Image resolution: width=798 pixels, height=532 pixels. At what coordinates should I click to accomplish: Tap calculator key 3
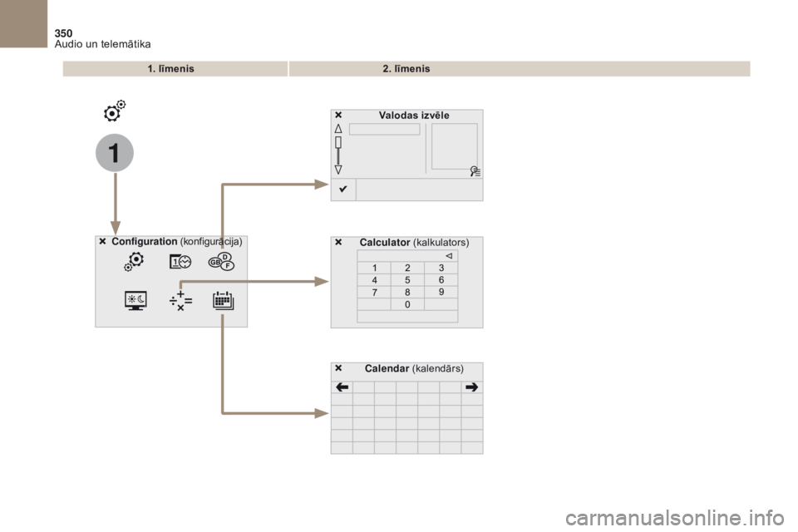coord(441,268)
